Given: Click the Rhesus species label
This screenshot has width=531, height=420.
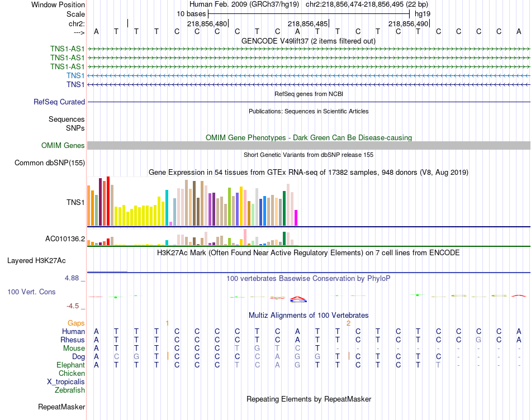Looking at the screenshot, I should (x=73, y=340).
